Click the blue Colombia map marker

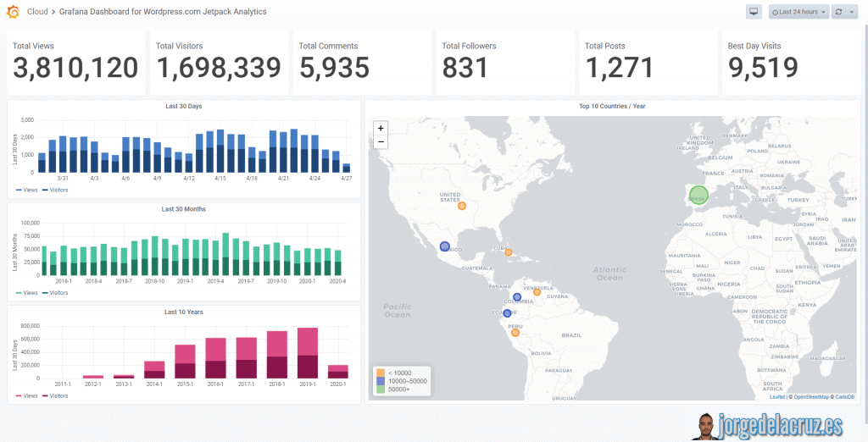click(517, 297)
